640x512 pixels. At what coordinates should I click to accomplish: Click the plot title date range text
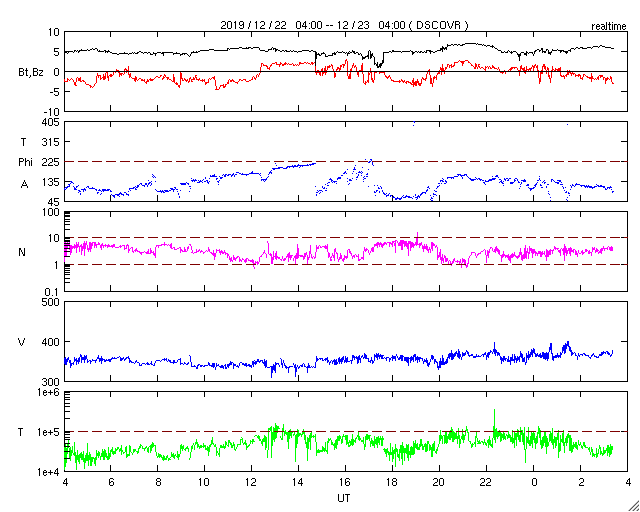344,25
